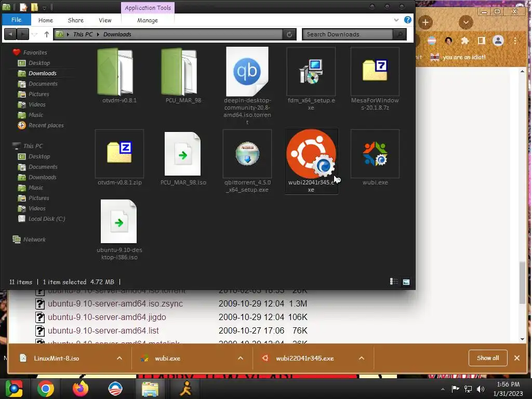Viewport: 532px width, 399px height.
Task: Switch to details view layout
Action: point(394,282)
